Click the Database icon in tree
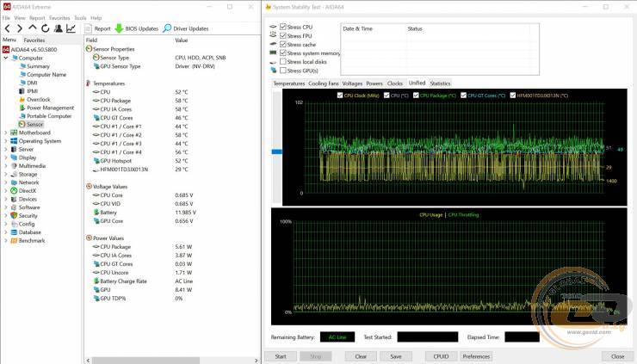Screen dimensions: 637x364 (14, 232)
